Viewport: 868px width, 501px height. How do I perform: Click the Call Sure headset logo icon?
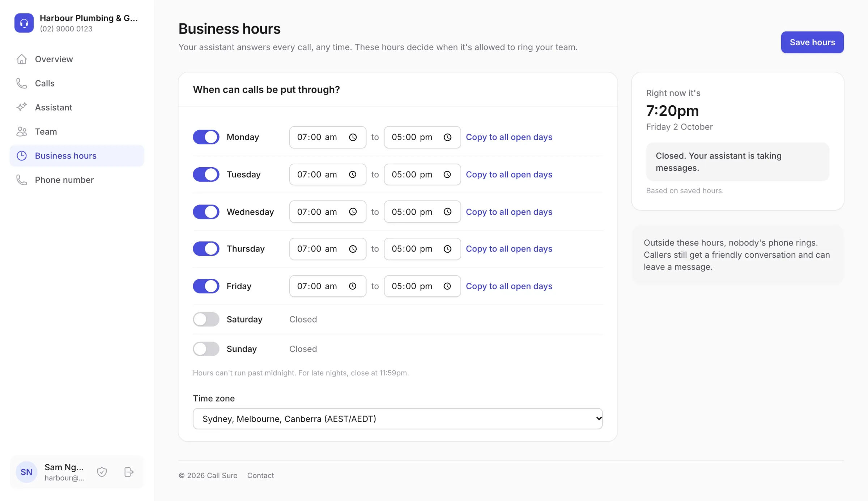pyautogui.click(x=24, y=23)
